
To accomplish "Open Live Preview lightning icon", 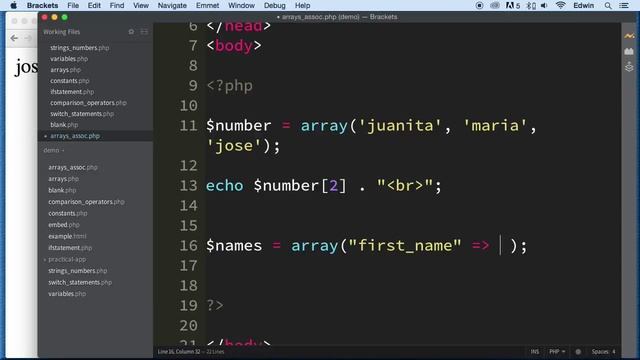I will [629, 36].
